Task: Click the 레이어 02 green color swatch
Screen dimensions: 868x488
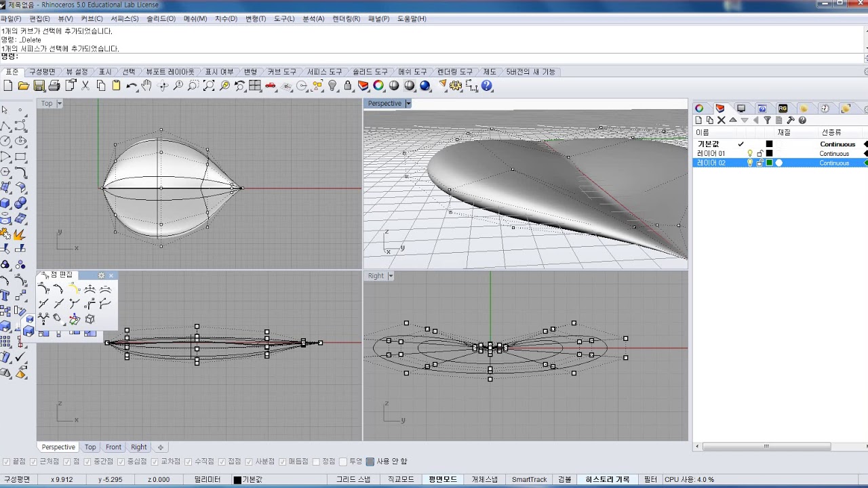Action: [x=769, y=163]
